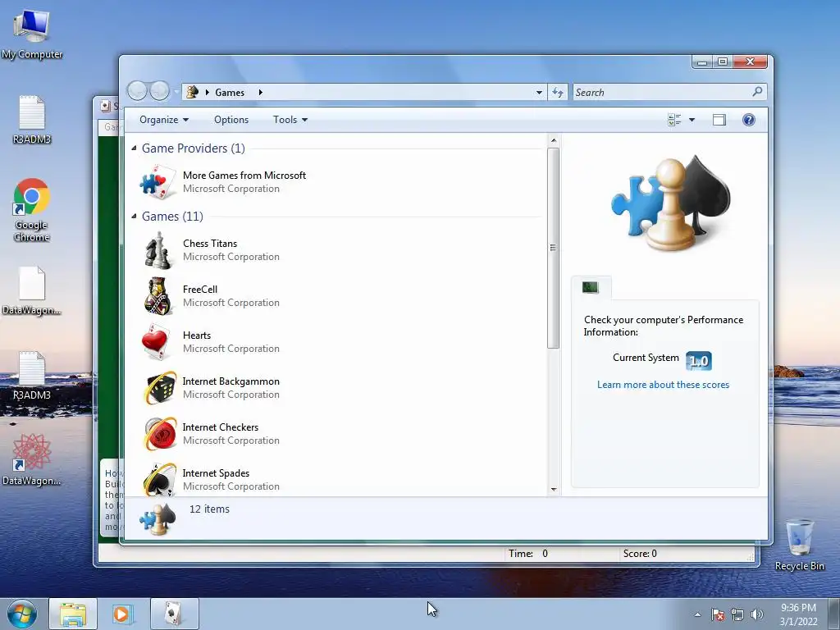
Task: Click the Show desktop button at taskbar end
Action: (836, 614)
